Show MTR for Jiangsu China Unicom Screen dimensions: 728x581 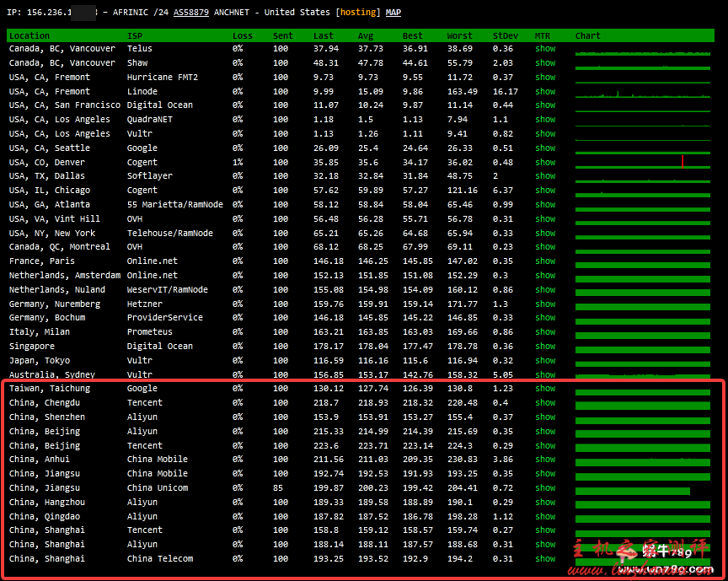[x=545, y=487]
